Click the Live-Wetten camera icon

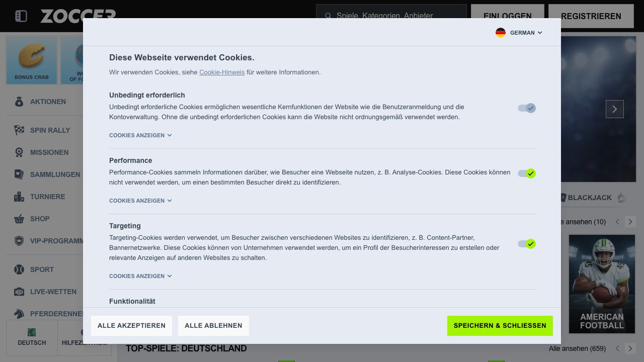click(19, 292)
